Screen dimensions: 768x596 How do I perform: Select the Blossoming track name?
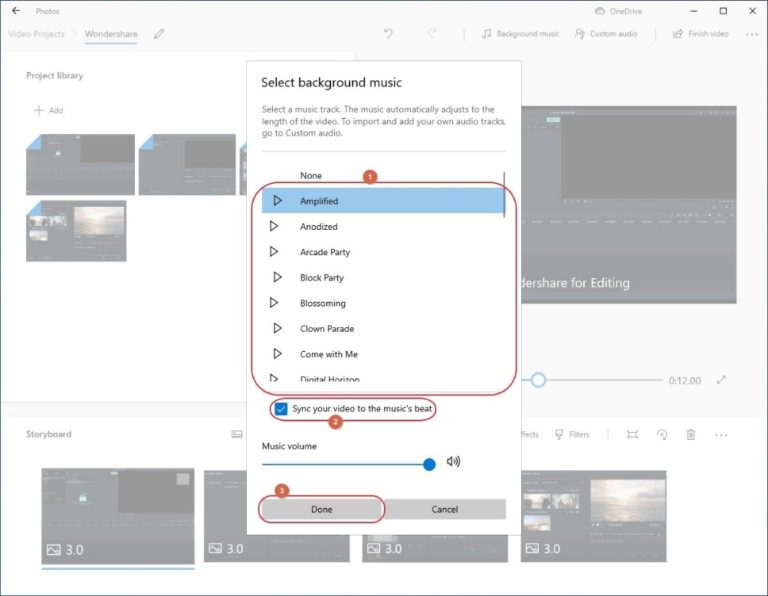(323, 303)
